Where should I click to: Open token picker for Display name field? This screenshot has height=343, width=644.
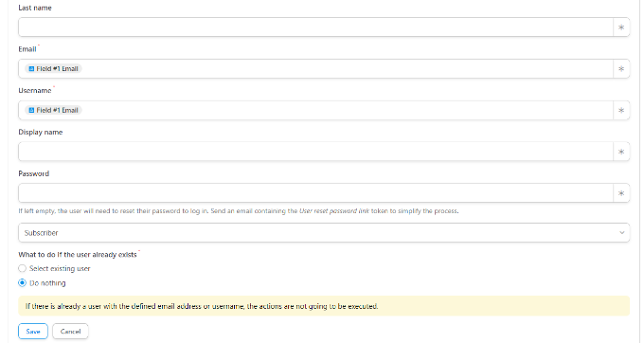pos(621,152)
